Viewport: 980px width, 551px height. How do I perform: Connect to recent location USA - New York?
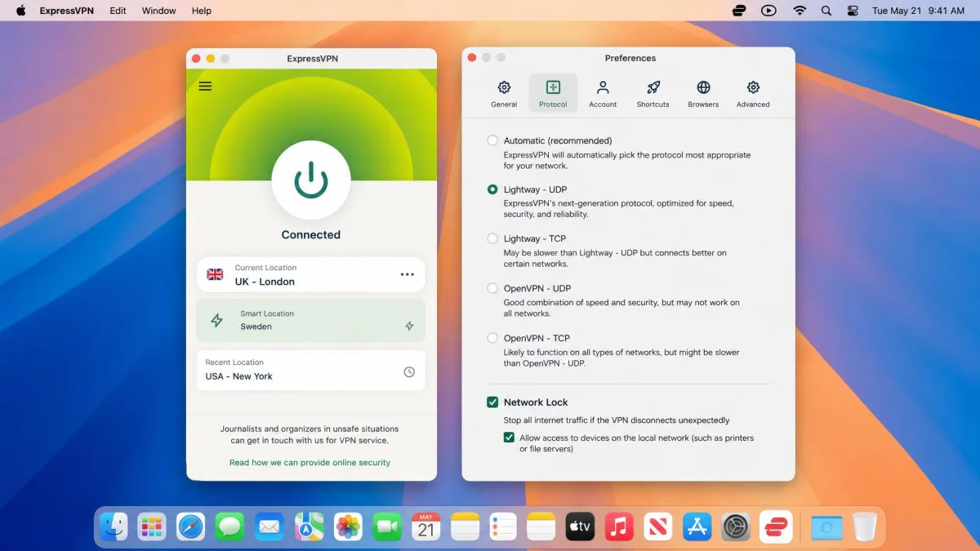[x=310, y=370]
